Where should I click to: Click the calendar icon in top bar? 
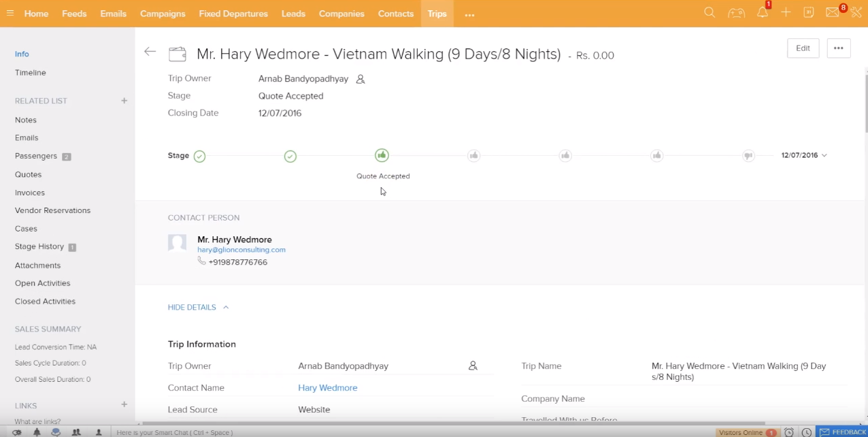click(808, 13)
